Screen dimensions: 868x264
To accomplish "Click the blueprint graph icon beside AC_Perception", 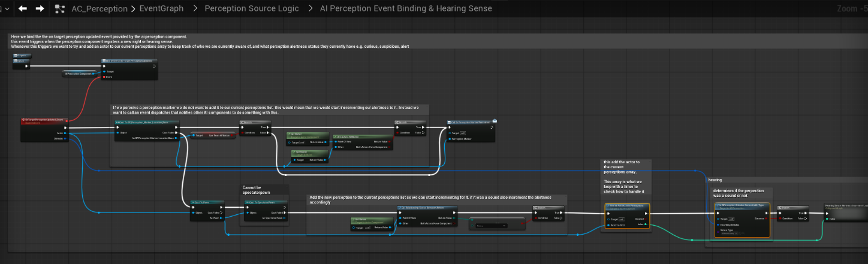I will click(60, 8).
